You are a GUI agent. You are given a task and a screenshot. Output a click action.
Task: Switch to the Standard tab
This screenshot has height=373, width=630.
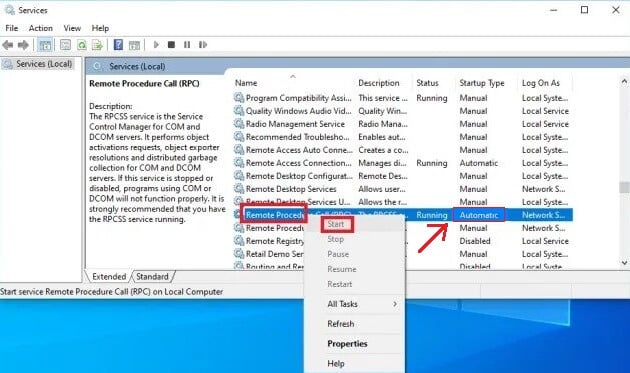pos(152,277)
